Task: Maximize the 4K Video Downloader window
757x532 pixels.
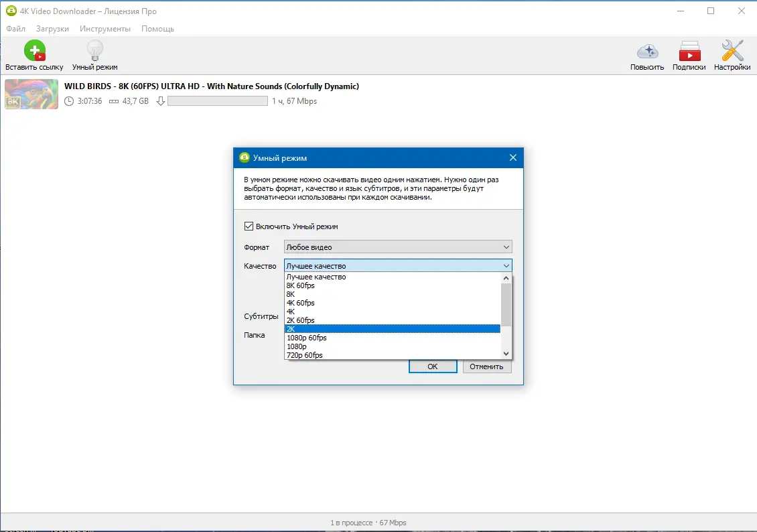Action: click(x=711, y=11)
